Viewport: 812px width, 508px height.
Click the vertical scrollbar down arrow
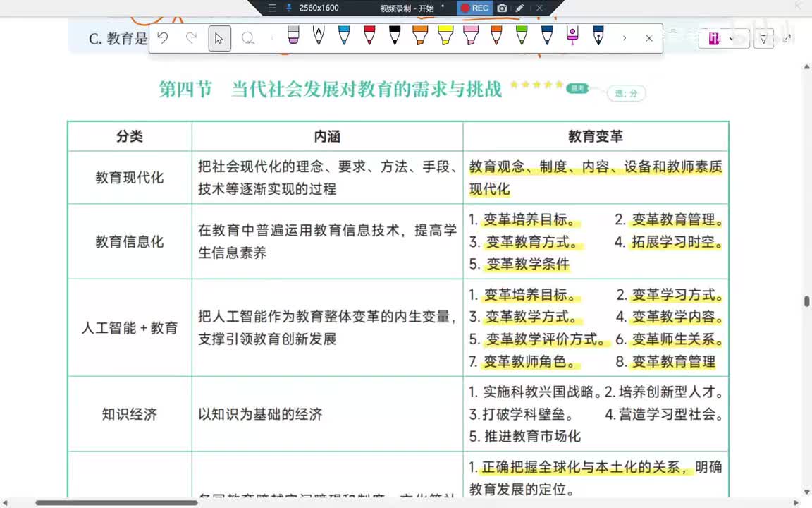tap(806, 492)
